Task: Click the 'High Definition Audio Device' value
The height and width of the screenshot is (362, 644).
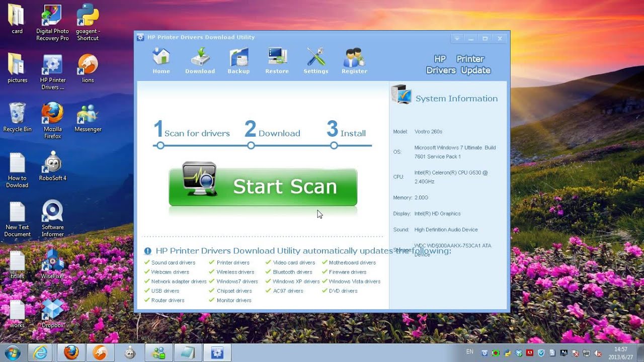Action: [x=446, y=230]
